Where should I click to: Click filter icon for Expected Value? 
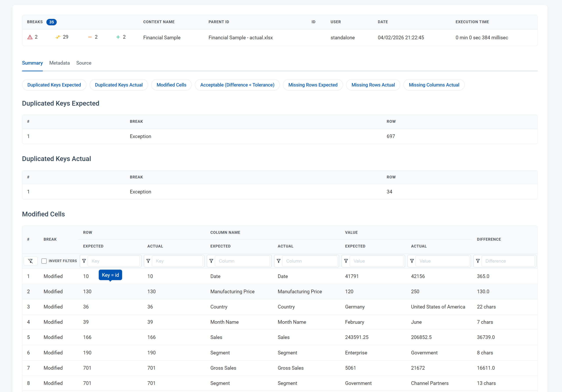[346, 261]
